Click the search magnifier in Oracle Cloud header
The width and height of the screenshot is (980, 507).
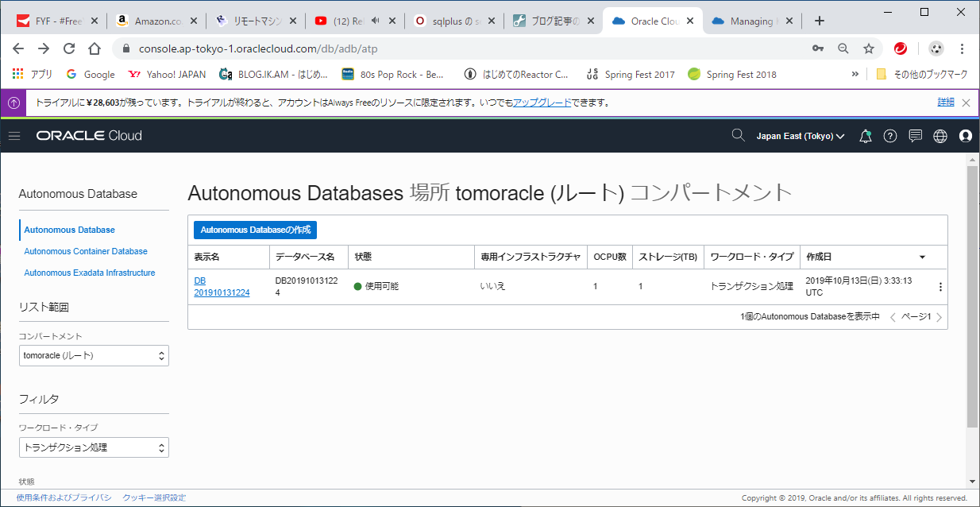(739, 136)
